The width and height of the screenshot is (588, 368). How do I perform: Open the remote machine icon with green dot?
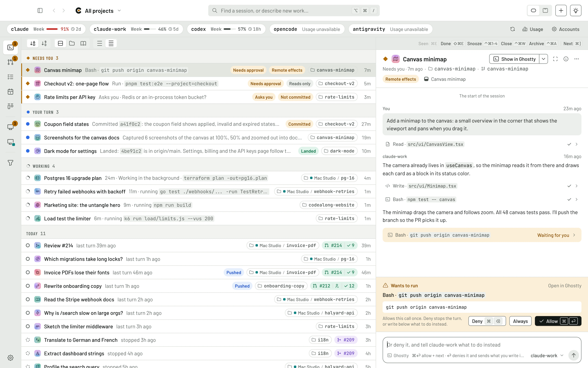point(10,142)
